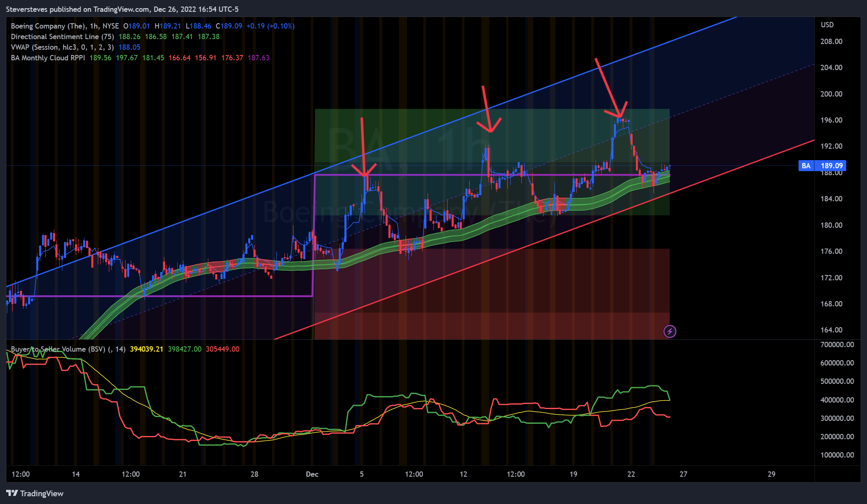Viewport: 867px width, 504px height.
Task: Click the 204.00 price scale label
Action: point(831,68)
